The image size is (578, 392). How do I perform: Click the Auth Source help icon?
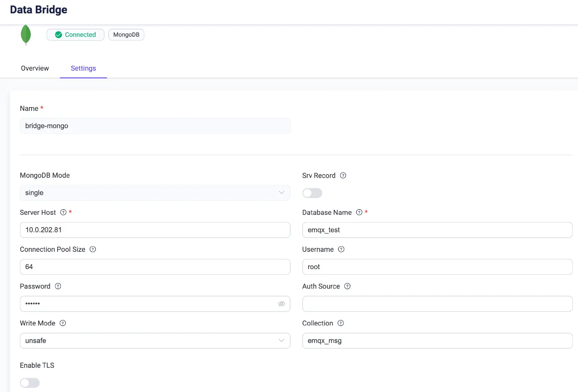(347, 286)
